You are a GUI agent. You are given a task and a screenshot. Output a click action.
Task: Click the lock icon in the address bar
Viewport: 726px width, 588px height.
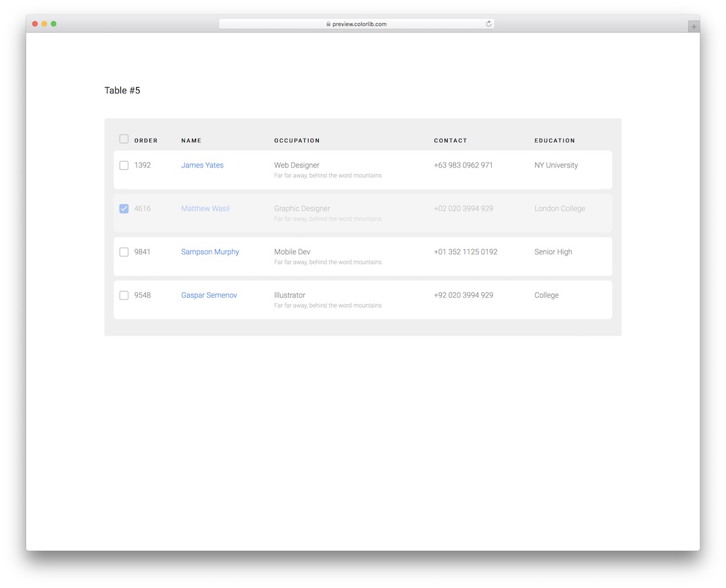pyautogui.click(x=329, y=24)
